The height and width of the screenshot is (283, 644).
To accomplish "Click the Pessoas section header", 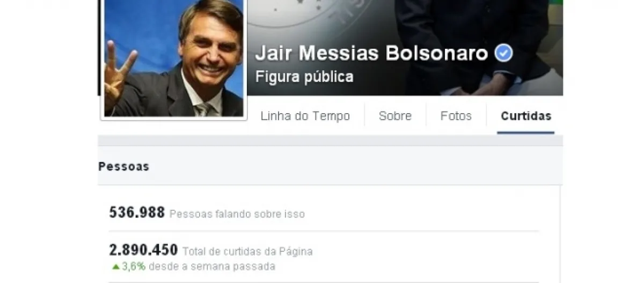I will (123, 167).
